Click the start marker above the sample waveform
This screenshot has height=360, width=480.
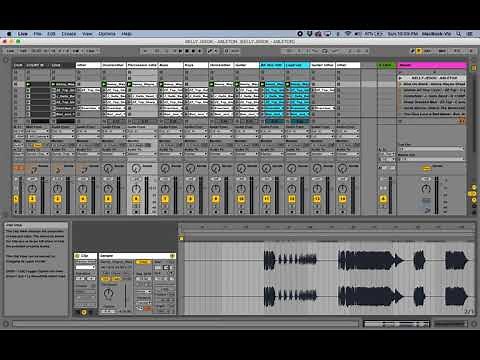point(182,238)
